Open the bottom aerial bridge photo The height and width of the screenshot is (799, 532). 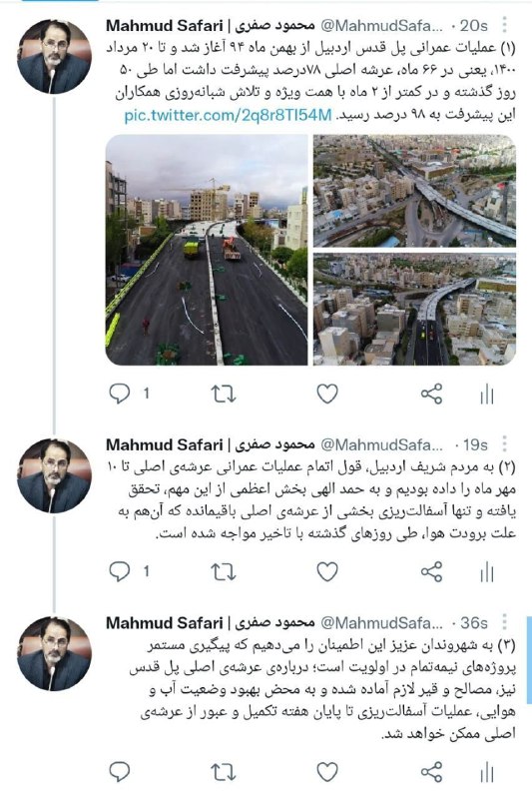coord(414,310)
